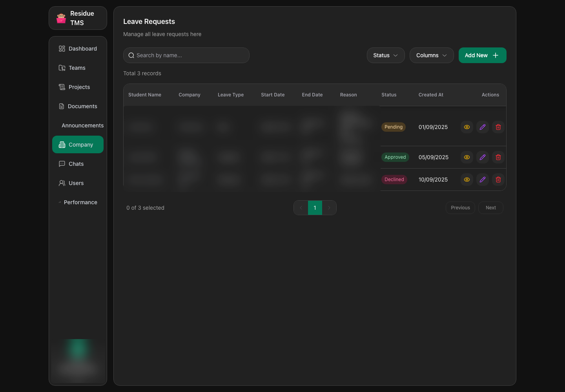The height and width of the screenshot is (392, 565).
Task: Sort by the Student Name column header
Action: pyautogui.click(x=145, y=95)
